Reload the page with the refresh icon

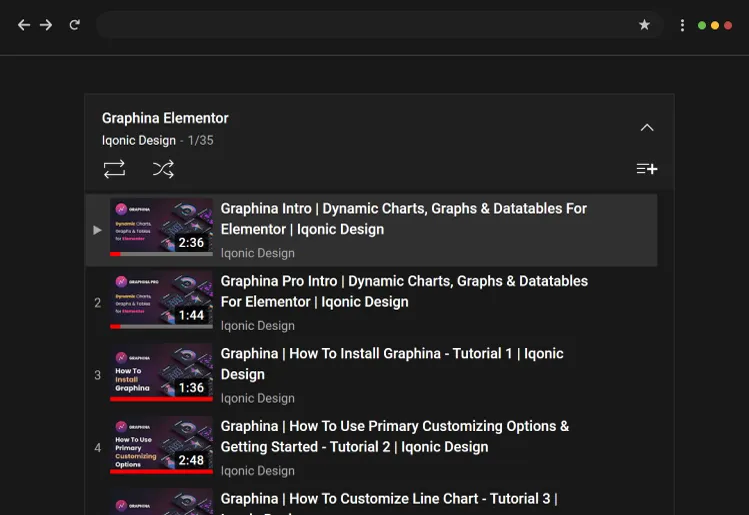tap(75, 25)
